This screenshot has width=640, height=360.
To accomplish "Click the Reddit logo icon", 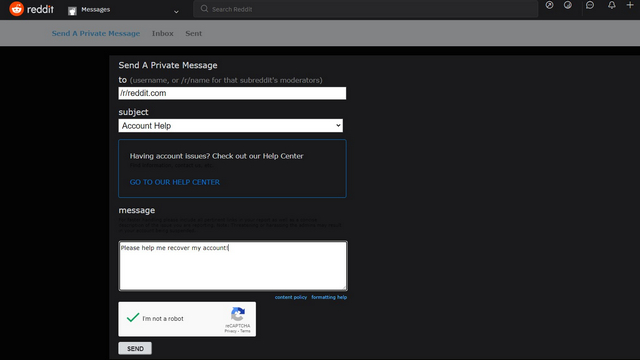I will coord(17,9).
